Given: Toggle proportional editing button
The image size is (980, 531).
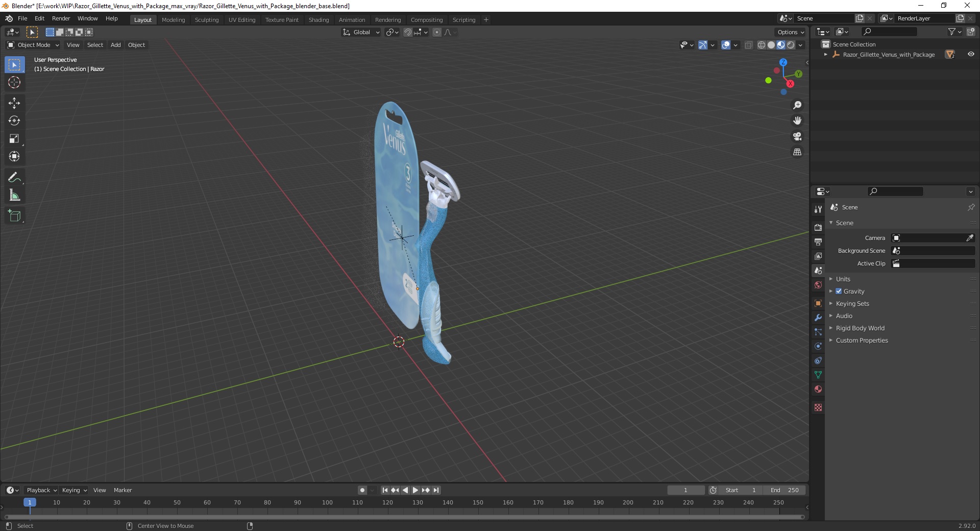Looking at the screenshot, I should point(437,32).
